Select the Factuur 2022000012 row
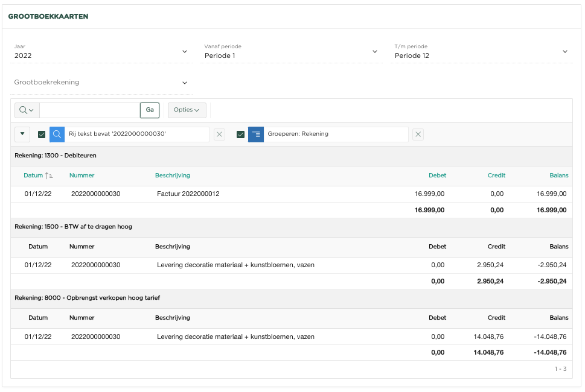This screenshot has height=392, width=585. (188, 194)
